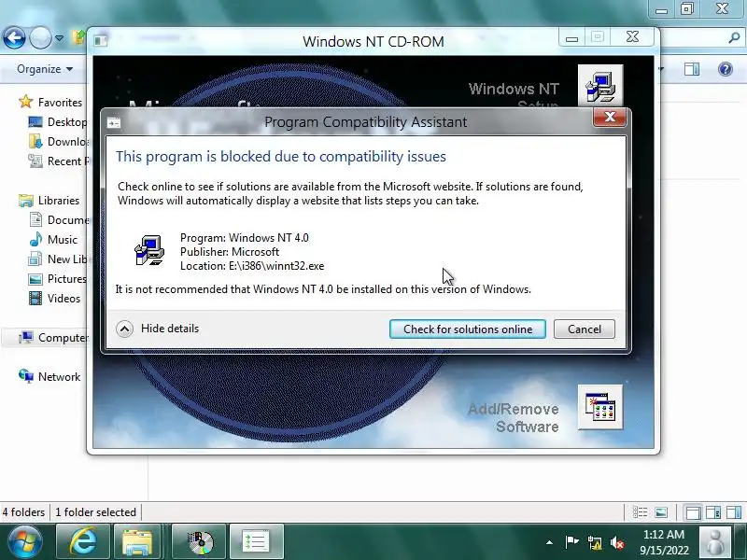Image resolution: width=747 pixels, height=560 pixels.
Task: Click the Explorer search magnifier icon
Action: pyautogui.click(x=734, y=37)
